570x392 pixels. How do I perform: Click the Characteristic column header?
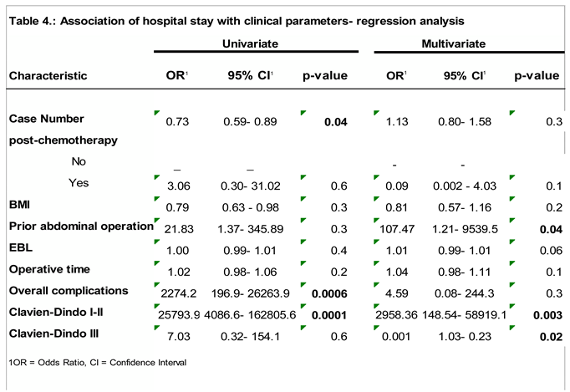(x=48, y=76)
